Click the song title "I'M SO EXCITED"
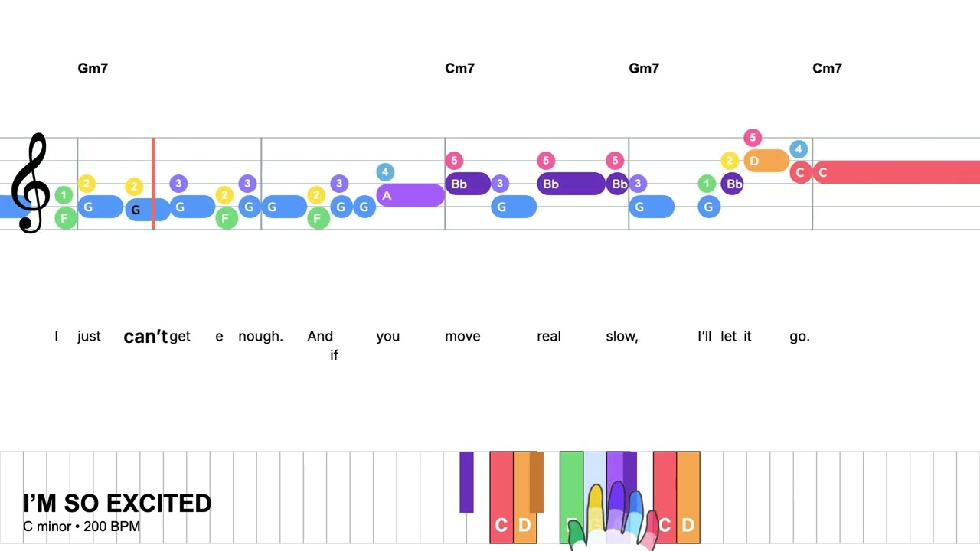Image resolution: width=980 pixels, height=551 pixels. [x=117, y=503]
